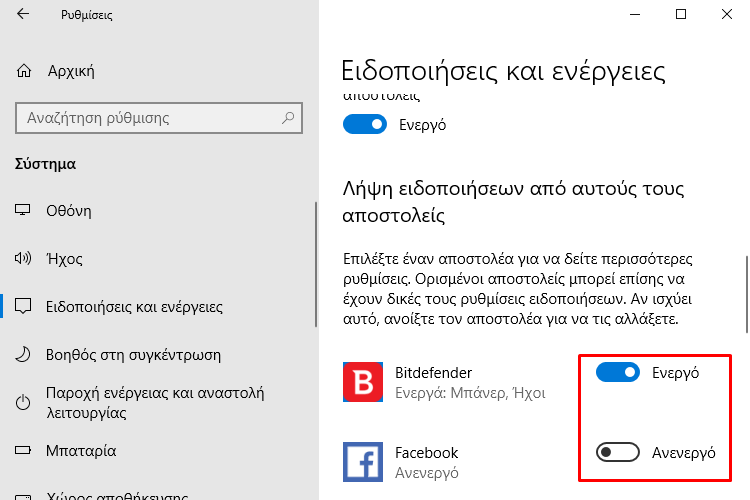This screenshot has height=500, width=750.
Task: Click Λήψη ειδοποιήσεων από αυτούς τους αποστολείς heading
Action: coord(513,202)
